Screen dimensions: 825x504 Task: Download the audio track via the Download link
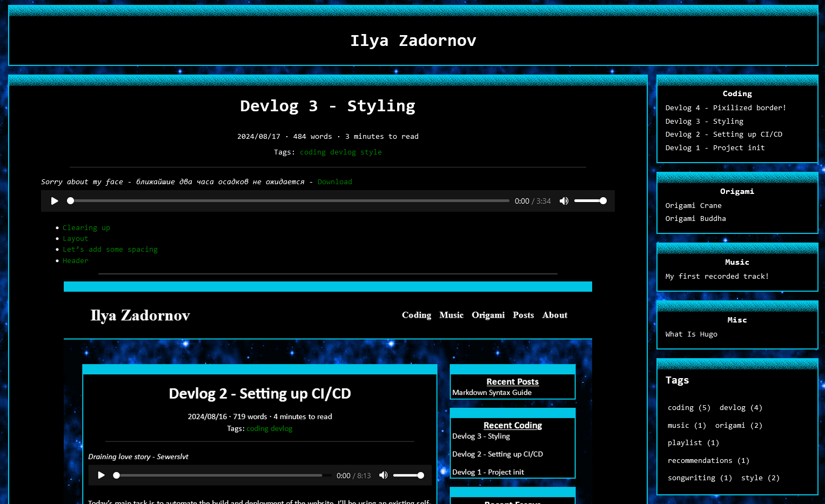click(x=335, y=182)
